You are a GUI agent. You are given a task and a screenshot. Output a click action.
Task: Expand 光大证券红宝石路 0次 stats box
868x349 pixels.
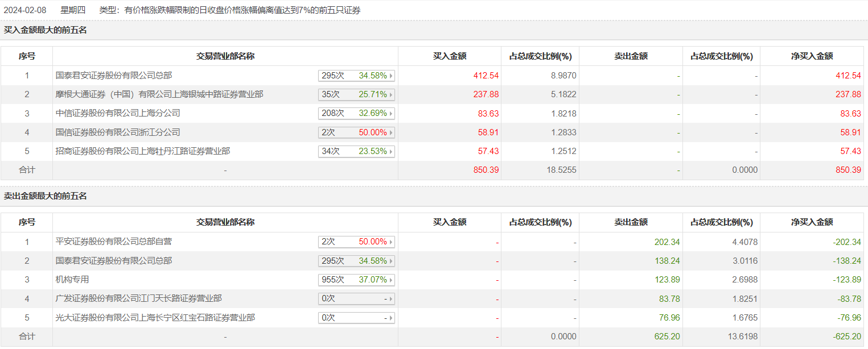(x=356, y=318)
